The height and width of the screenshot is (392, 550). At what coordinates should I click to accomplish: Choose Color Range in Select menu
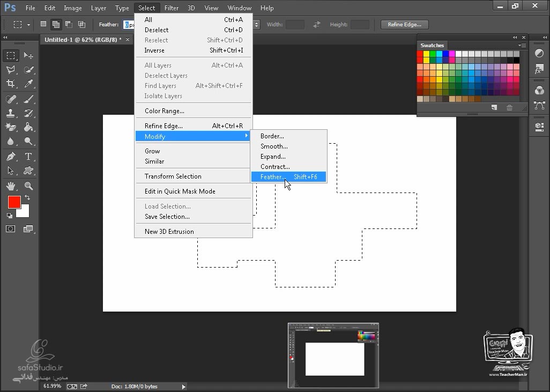[194, 111]
